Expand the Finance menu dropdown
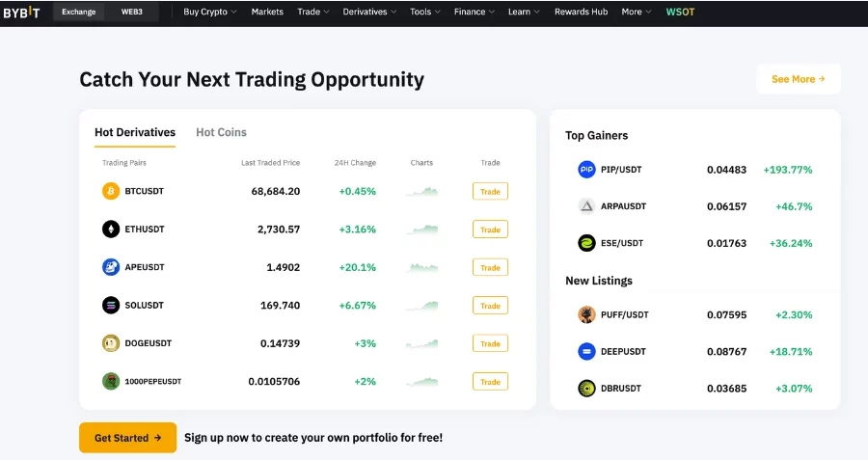 (475, 12)
